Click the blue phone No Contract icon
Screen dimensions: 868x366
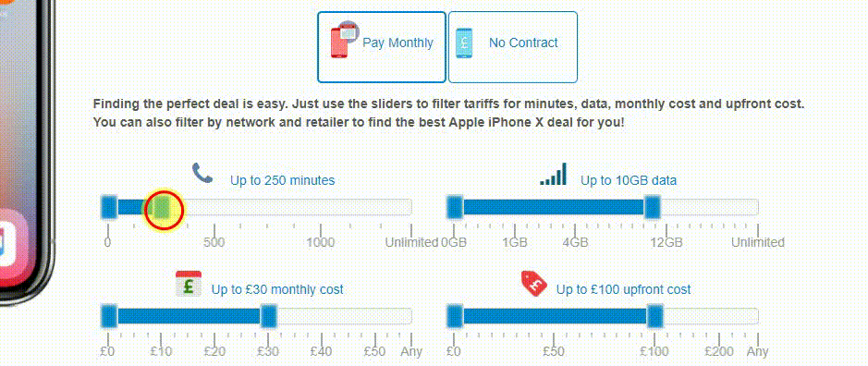pos(464,43)
